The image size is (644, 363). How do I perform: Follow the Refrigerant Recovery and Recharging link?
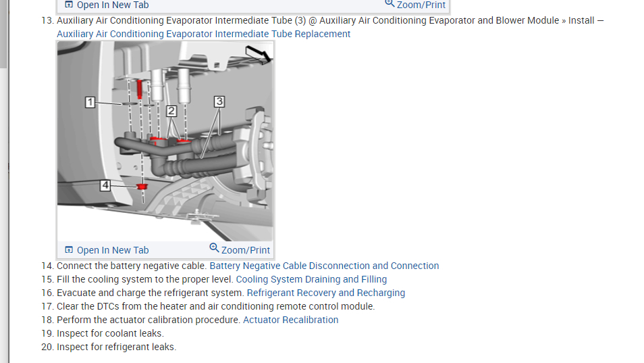325,293
